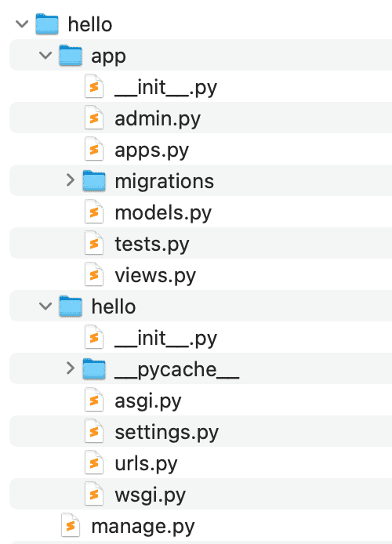The image size is (392, 544).
Task: Click the __init__.py icon under nested hello
Action: pyautogui.click(x=94, y=337)
